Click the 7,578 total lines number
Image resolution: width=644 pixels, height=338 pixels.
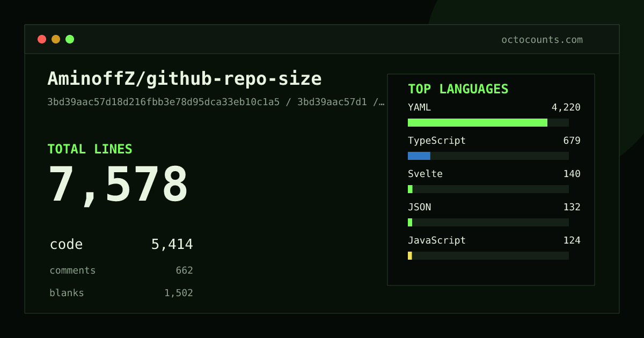[118, 185]
